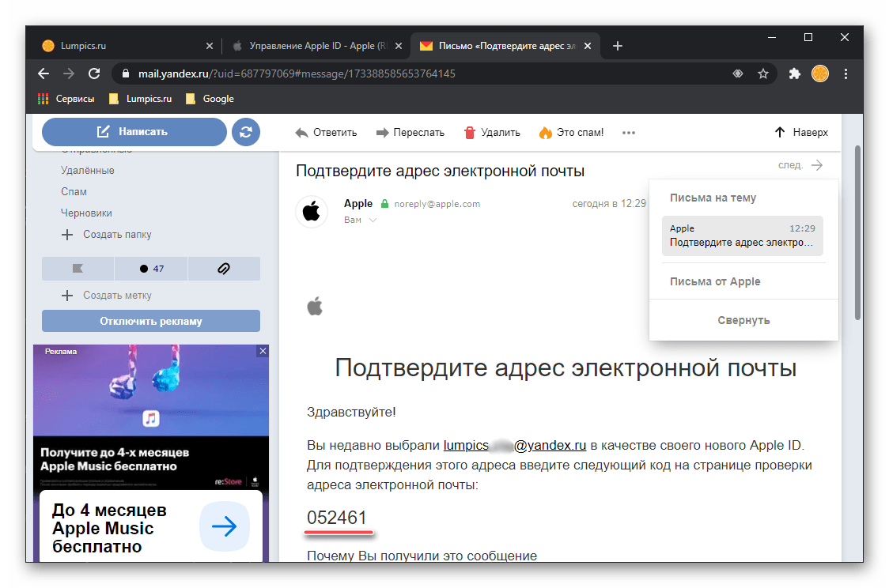Screen dimensions: 889x588
Task: Mark the message as spam (Это спам!)
Action: 571,133
